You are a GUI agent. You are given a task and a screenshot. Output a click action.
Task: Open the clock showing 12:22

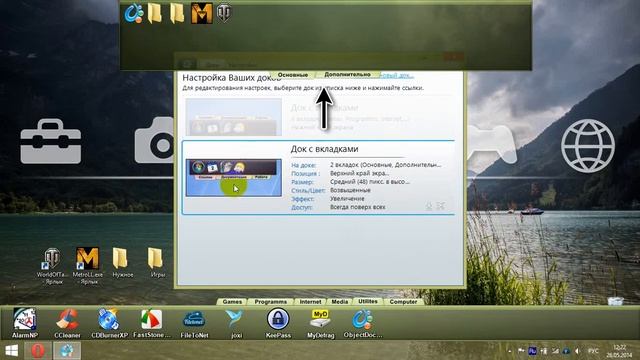pyautogui.click(x=620, y=351)
